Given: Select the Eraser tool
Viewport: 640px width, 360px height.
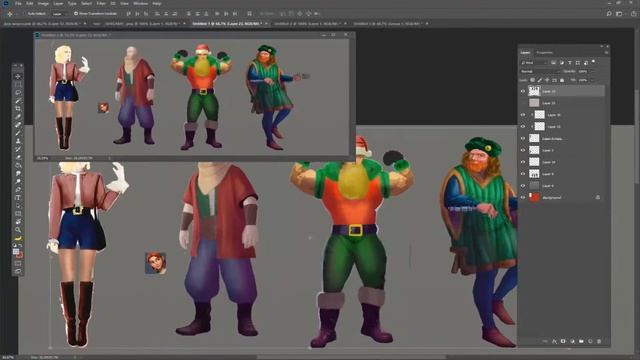Looking at the screenshot, I should [18, 158].
